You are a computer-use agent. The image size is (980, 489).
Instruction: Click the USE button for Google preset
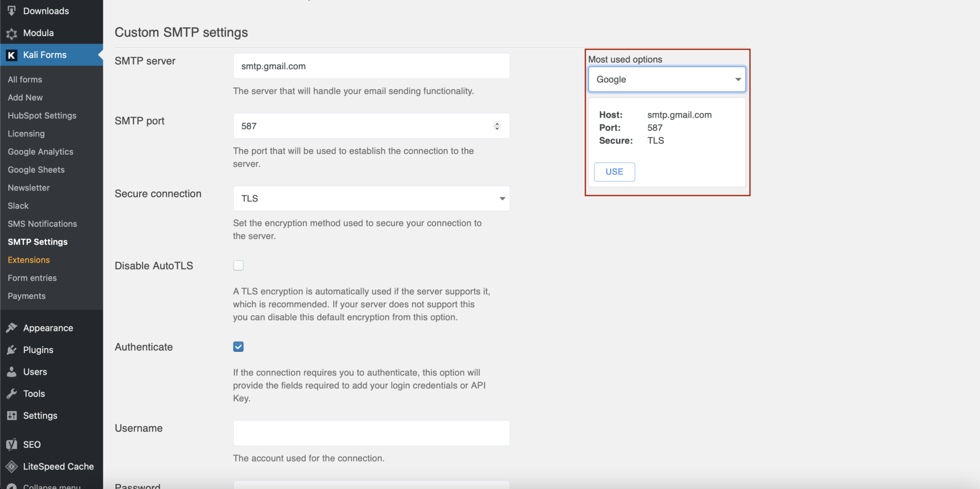(614, 172)
